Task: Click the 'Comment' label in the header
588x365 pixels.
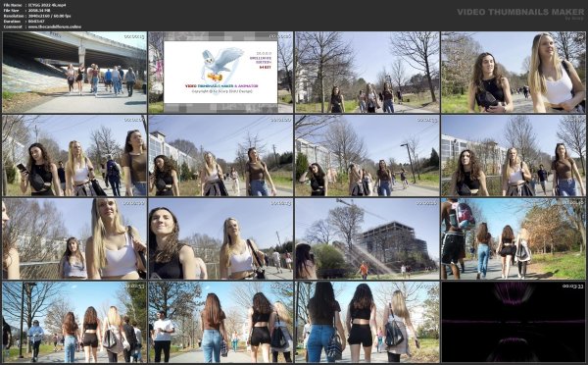Action: (x=12, y=26)
